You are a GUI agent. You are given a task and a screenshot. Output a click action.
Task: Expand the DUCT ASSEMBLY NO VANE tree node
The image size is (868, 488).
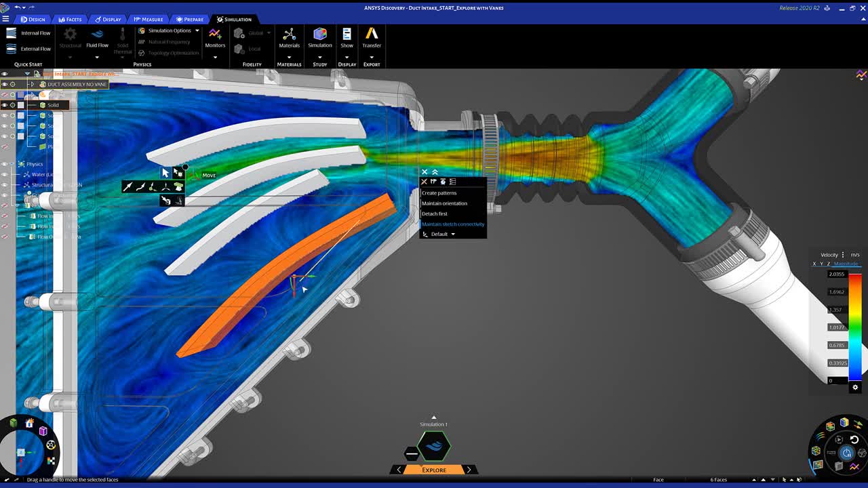32,85
